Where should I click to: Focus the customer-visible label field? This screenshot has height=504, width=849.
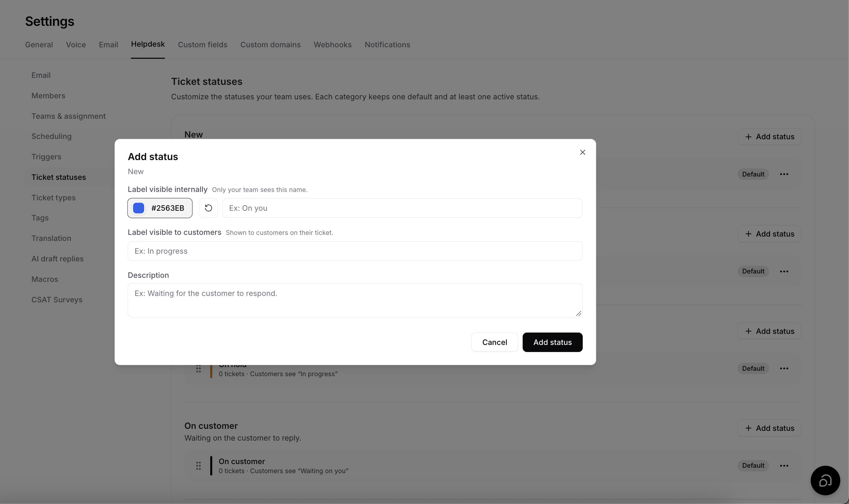pos(355,251)
